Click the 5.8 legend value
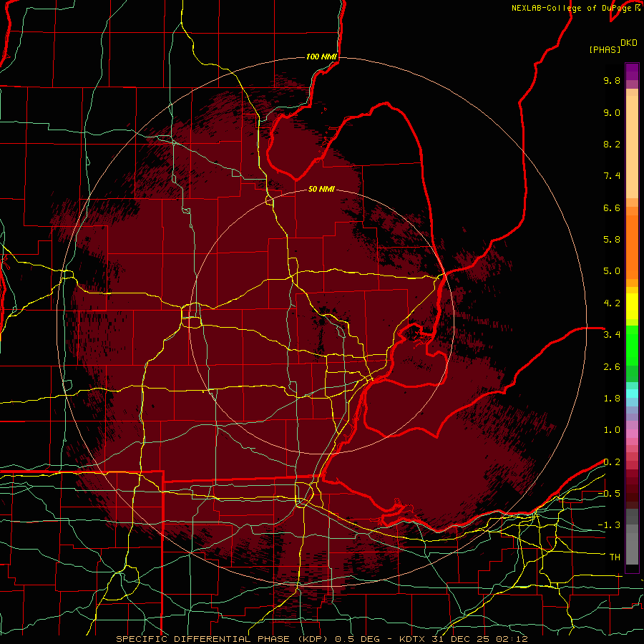This screenshot has height=644, width=644. click(612, 240)
